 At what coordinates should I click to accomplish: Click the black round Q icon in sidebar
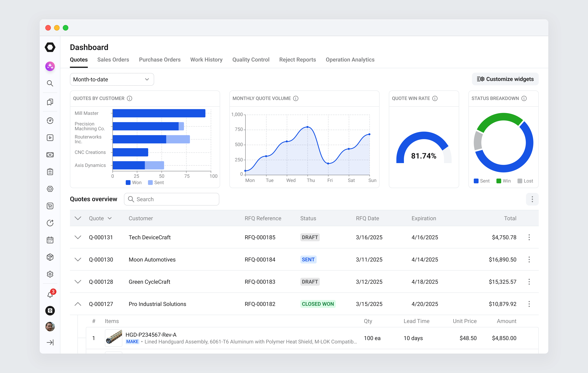(50, 311)
